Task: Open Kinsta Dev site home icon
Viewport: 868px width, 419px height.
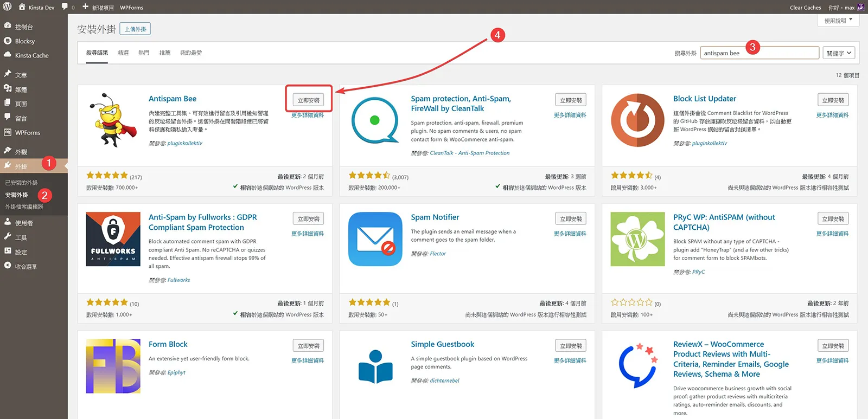Action: coord(22,7)
